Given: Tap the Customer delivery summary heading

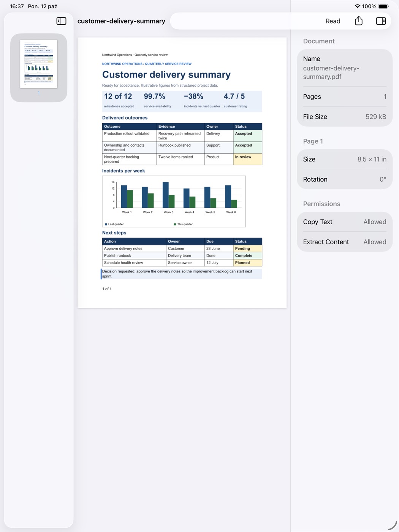Looking at the screenshot, I should pos(166,74).
